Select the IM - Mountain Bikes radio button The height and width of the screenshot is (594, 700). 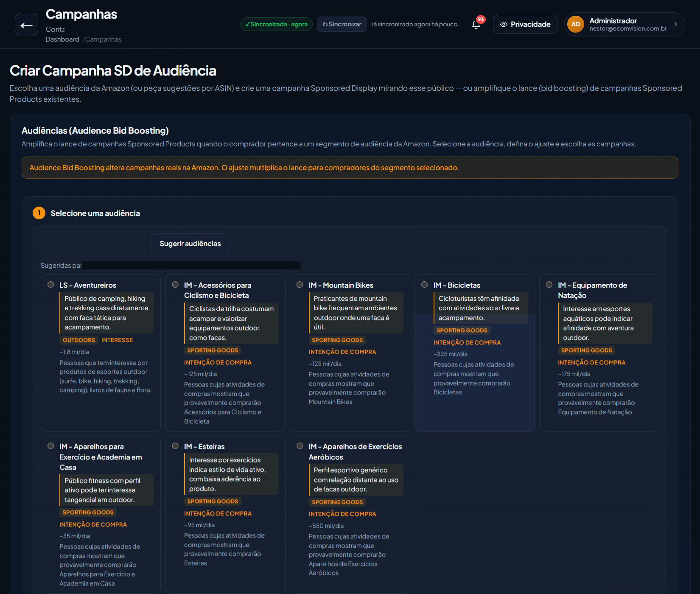(x=300, y=285)
